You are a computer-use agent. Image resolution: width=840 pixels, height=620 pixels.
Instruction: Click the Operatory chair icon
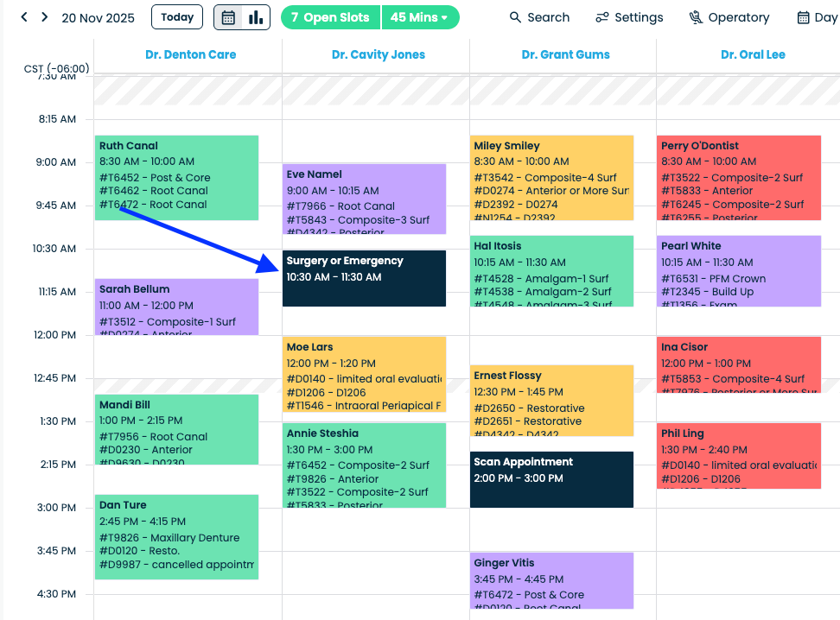pyautogui.click(x=696, y=17)
